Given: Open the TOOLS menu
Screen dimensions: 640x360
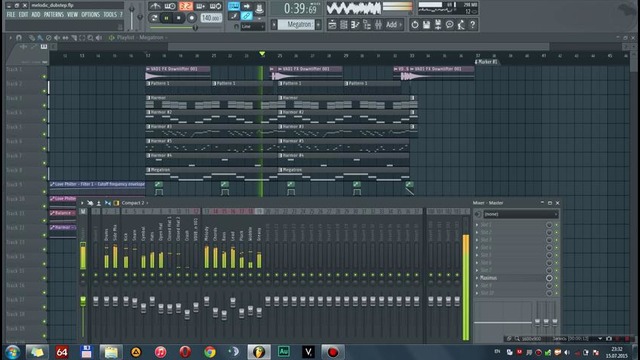Looking at the screenshot, I should coord(110,15).
